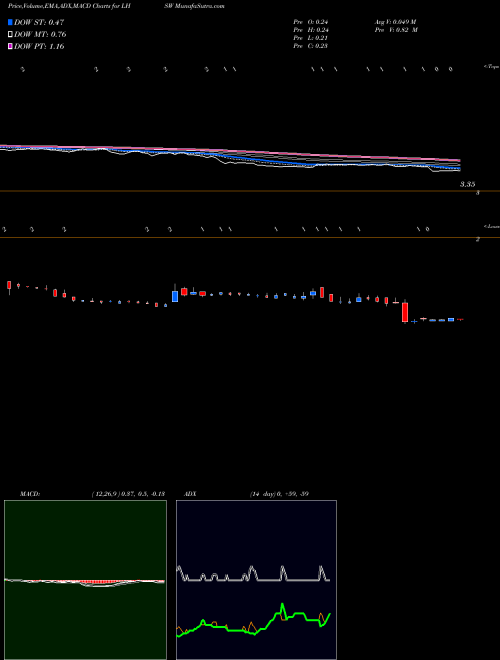
Task: Click the large blue candlestick mid-chart
Action: point(175,296)
